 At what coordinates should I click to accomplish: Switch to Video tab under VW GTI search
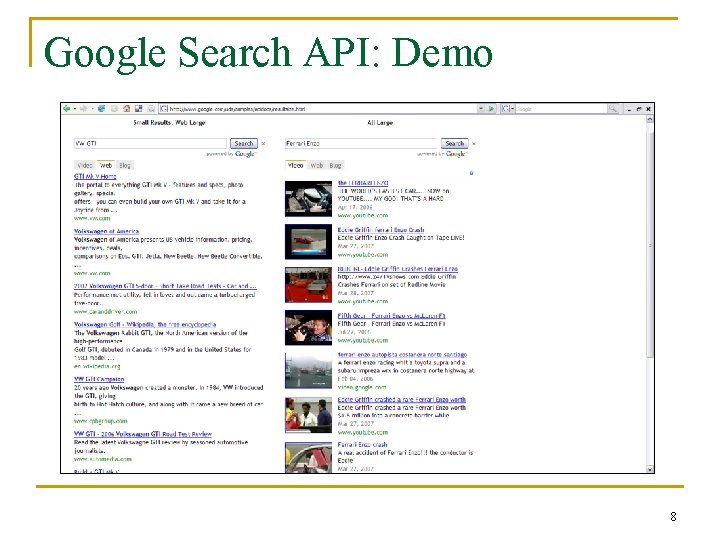[x=85, y=165]
